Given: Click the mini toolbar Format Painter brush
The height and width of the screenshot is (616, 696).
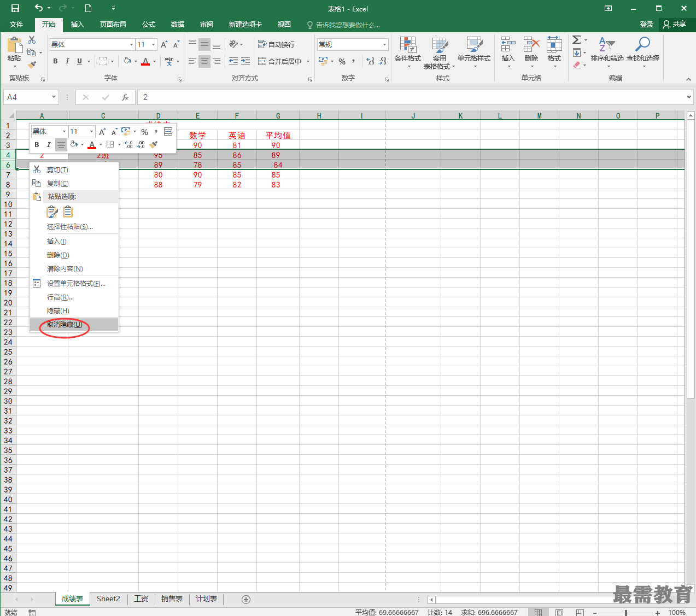Looking at the screenshot, I should coord(154,145).
